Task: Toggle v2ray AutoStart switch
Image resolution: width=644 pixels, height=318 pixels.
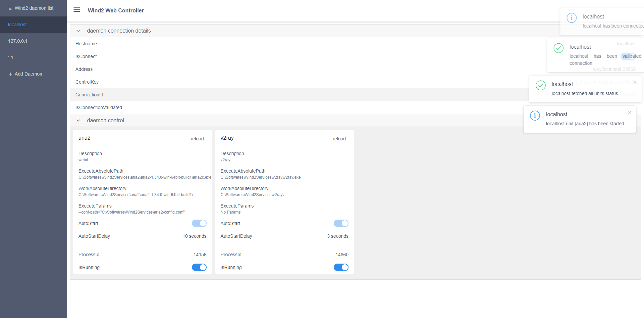Action: click(x=341, y=223)
